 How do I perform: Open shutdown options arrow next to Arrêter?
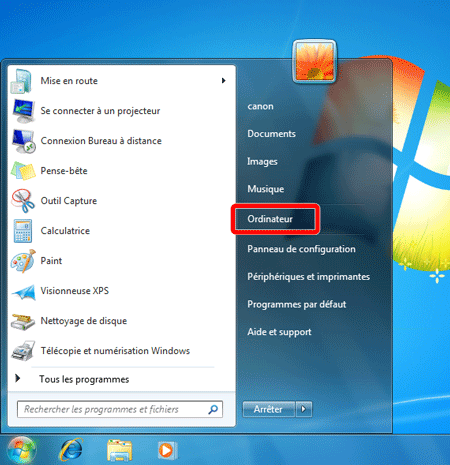[x=304, y=409]
